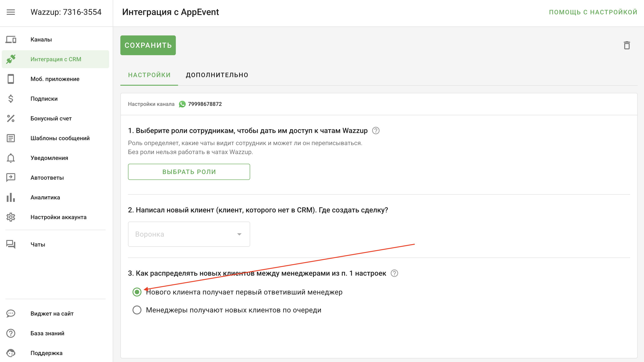Screen dimensions: 644x362
Task: Open Помощь с настройкой link
Action: (x=593, y=12)
